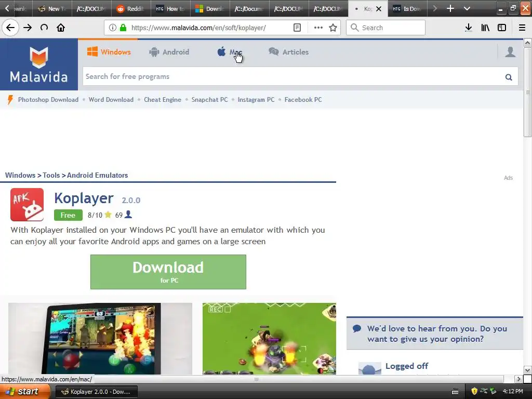Open a new tab with plus
The width and height of the screenshot is (532, 399).
[x=450, y=8]
